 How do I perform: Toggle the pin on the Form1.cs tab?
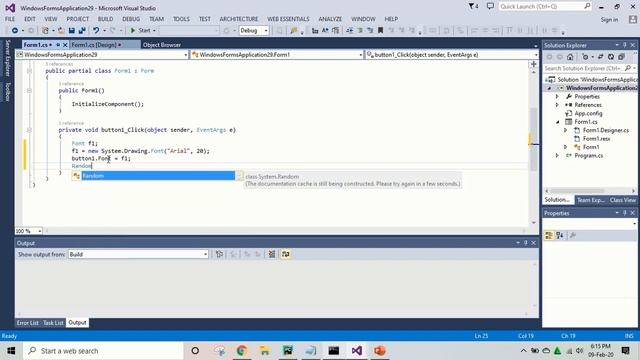tap(58, 45)
